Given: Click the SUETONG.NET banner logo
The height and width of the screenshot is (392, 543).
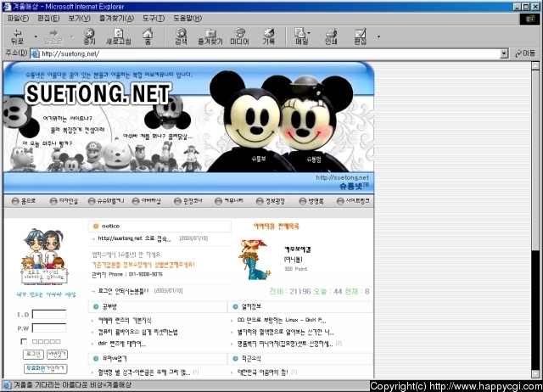Looking at the screenshot, I should click(98, 93).
